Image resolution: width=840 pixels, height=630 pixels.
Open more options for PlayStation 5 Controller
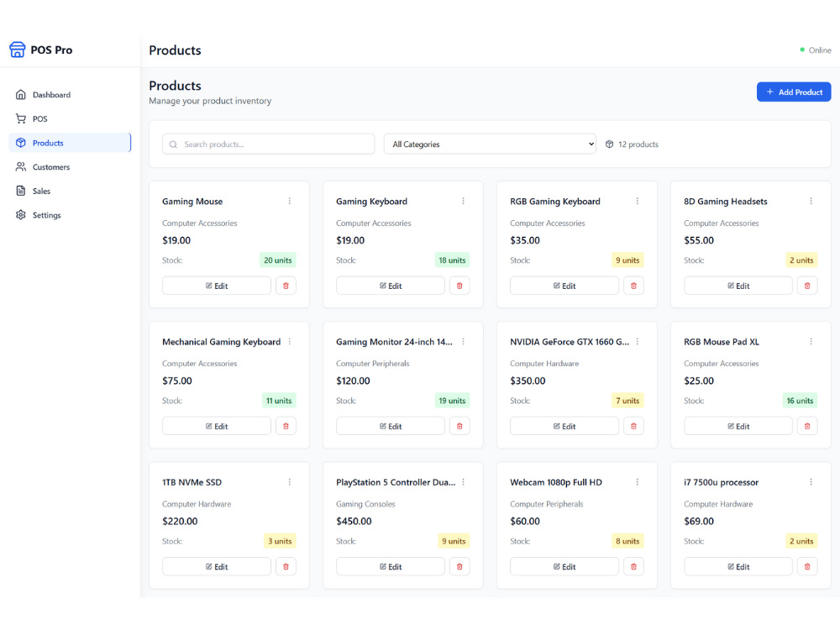[463, 481]
